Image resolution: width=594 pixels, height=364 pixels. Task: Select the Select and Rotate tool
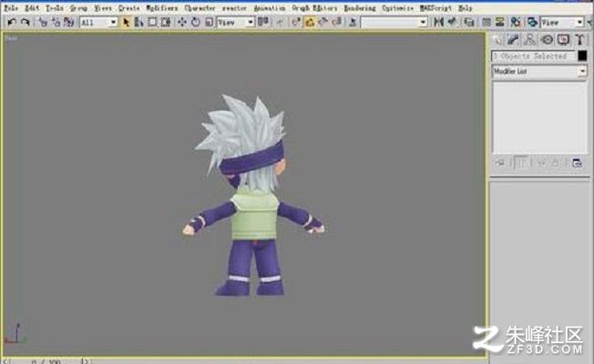(x=196, y=23)
